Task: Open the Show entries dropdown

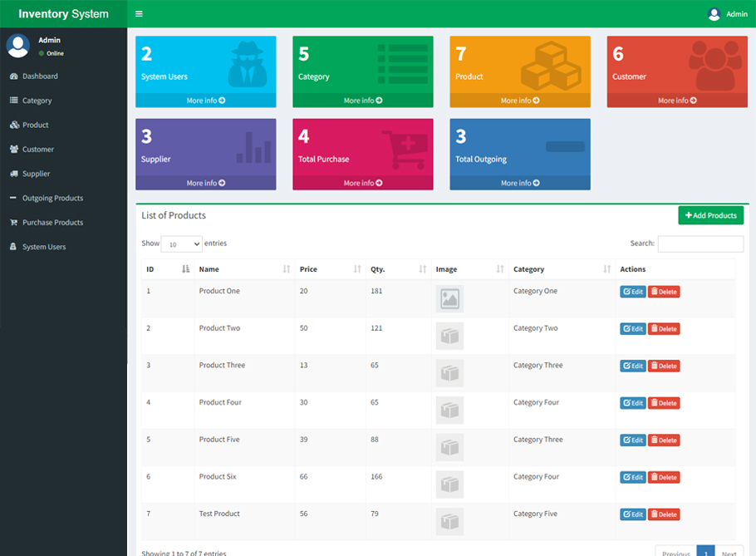Action: tap(182, 243)
